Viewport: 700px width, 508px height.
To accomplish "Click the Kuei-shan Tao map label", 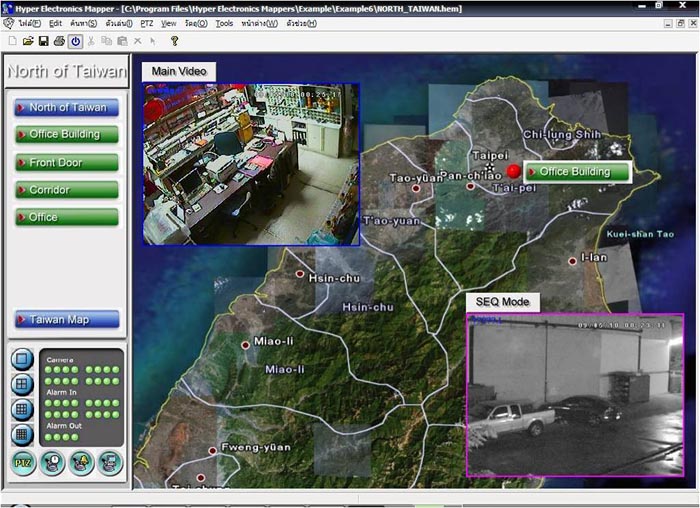I will [640, 234].
